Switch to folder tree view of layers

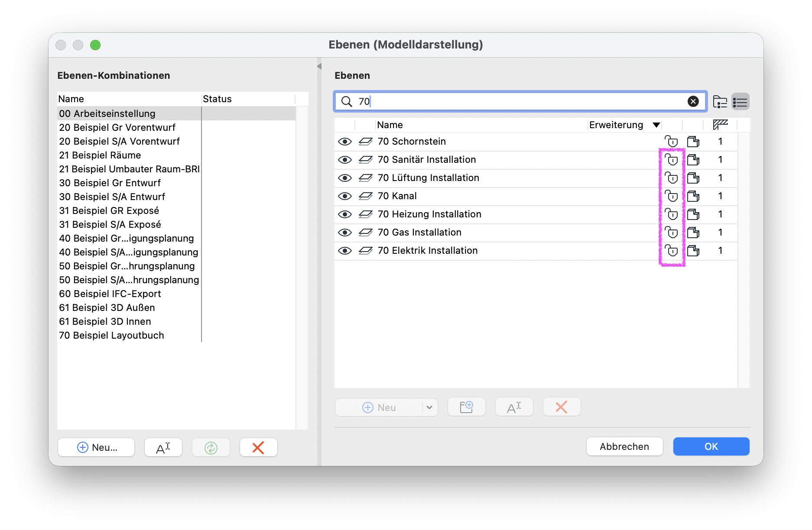(720, 102)
